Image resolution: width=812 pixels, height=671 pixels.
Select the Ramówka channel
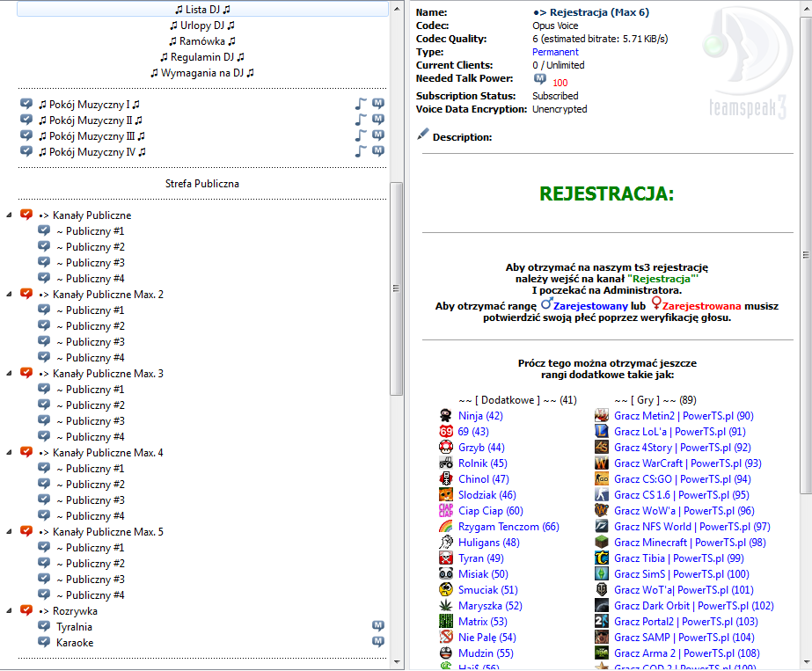(x=202, y=41)
